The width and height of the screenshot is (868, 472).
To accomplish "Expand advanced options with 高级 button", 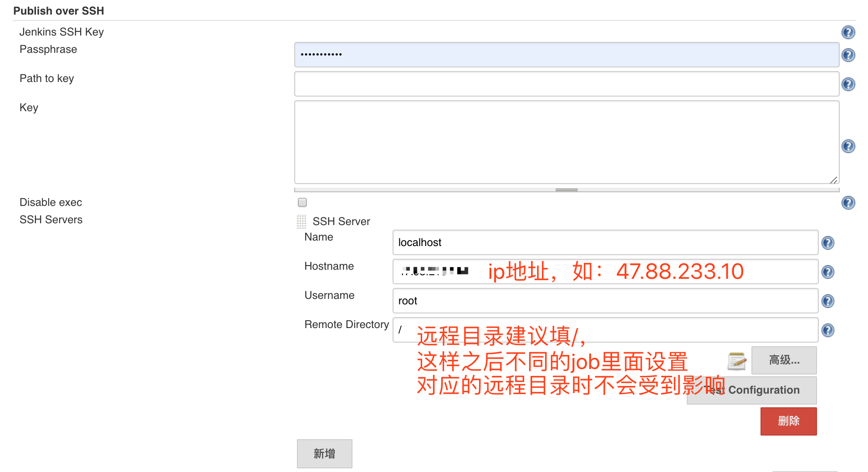I will [784, 360].
